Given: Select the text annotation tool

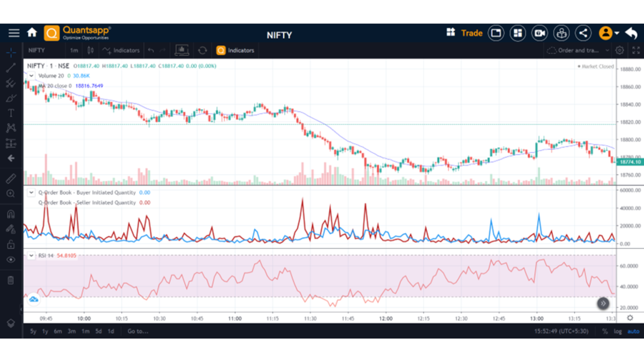Looking at the screenshot, I should tap(11, 113).
